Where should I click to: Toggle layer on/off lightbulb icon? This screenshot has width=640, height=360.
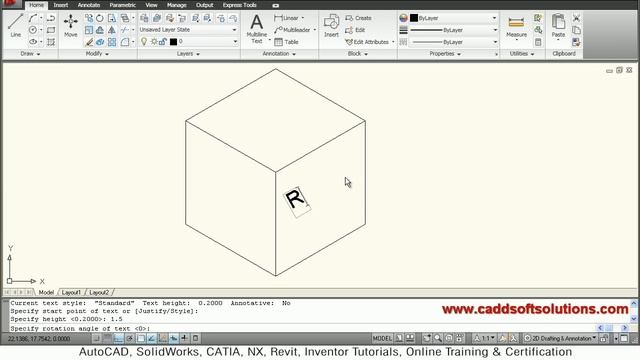pyautogui.click(x=144, y=42)
